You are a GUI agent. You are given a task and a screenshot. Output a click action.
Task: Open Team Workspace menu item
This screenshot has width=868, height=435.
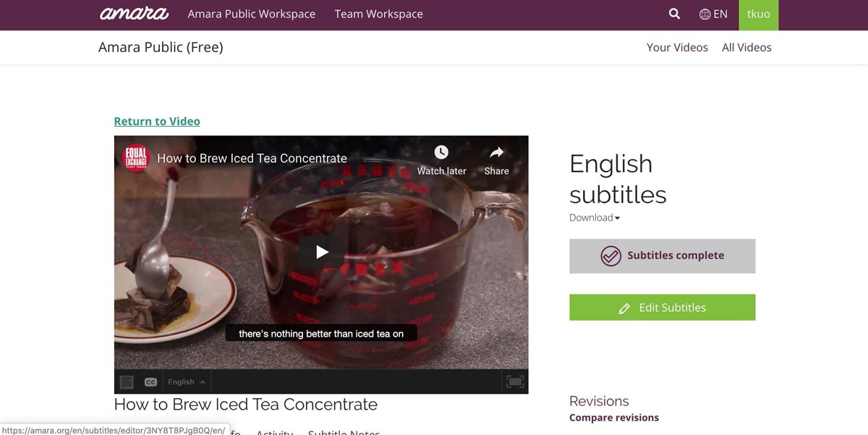(379, 14)
